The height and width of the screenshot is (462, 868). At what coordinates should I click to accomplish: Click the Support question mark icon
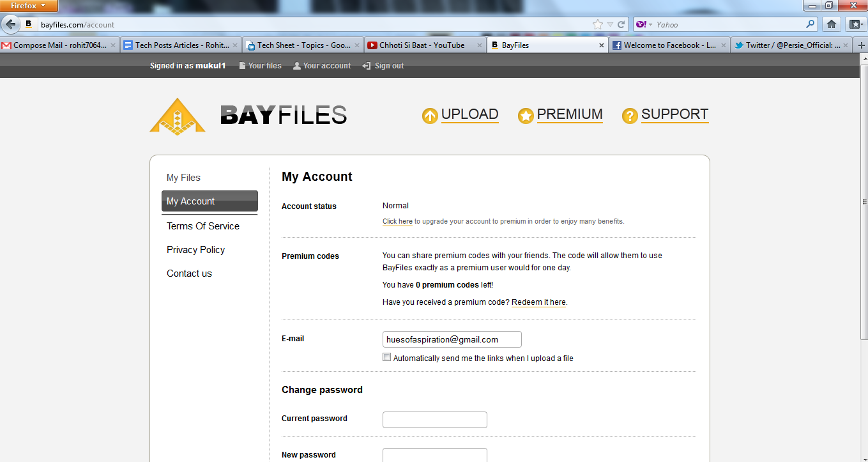[x=630, y=116]
